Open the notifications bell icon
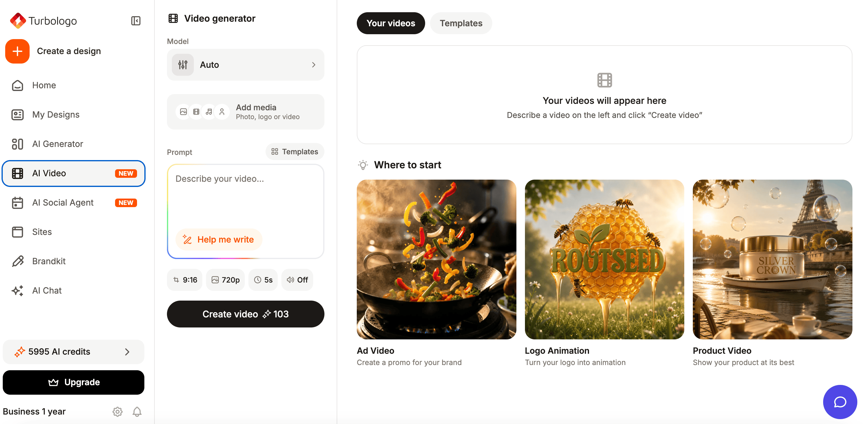The width and height of the screenshot is (868, 424). [x=137, y=411]
